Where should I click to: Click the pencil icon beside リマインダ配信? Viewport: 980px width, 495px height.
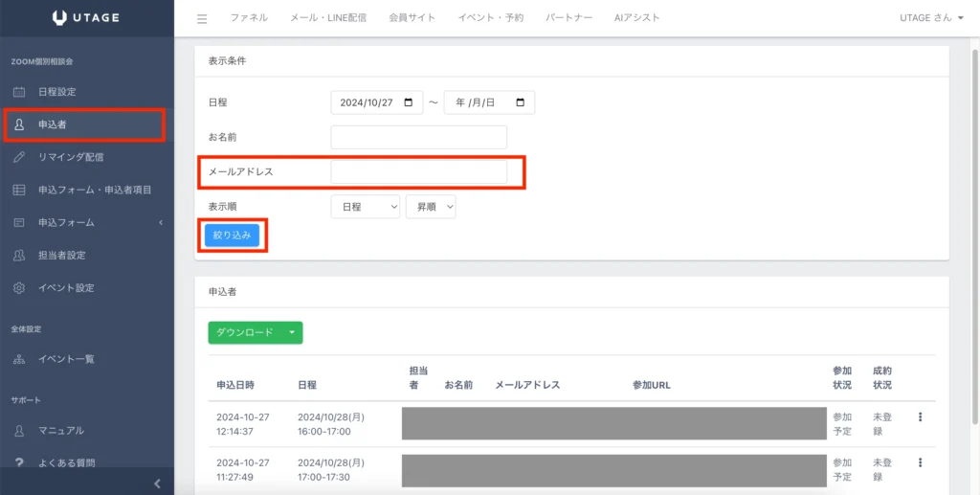point(19,157)
